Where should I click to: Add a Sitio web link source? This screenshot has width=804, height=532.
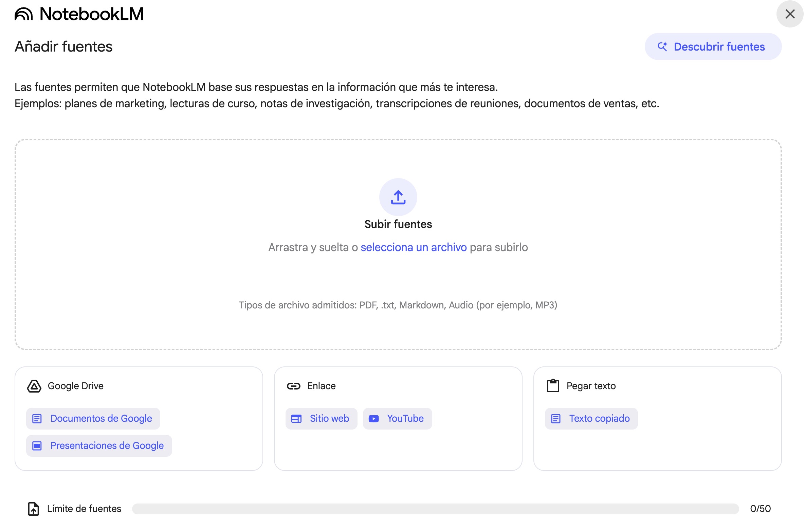coord(321,419)
